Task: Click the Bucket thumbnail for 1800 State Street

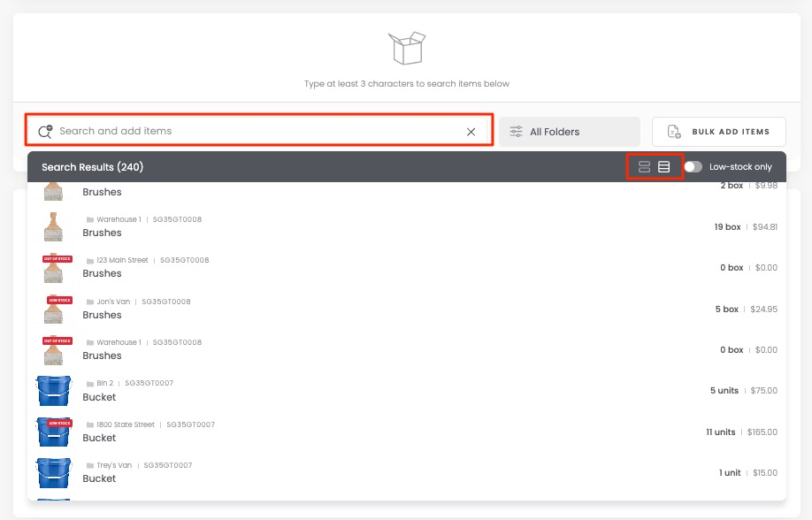Action: (54, 432)
